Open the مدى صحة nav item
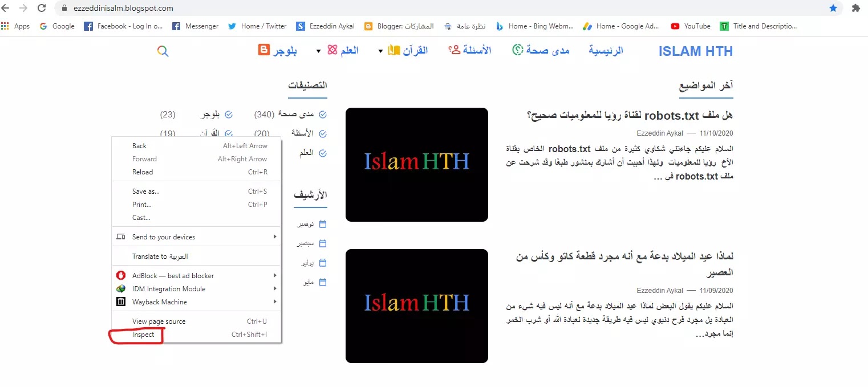Image resolution: width=868 pixels, height=387 pixels. point(541,50)
